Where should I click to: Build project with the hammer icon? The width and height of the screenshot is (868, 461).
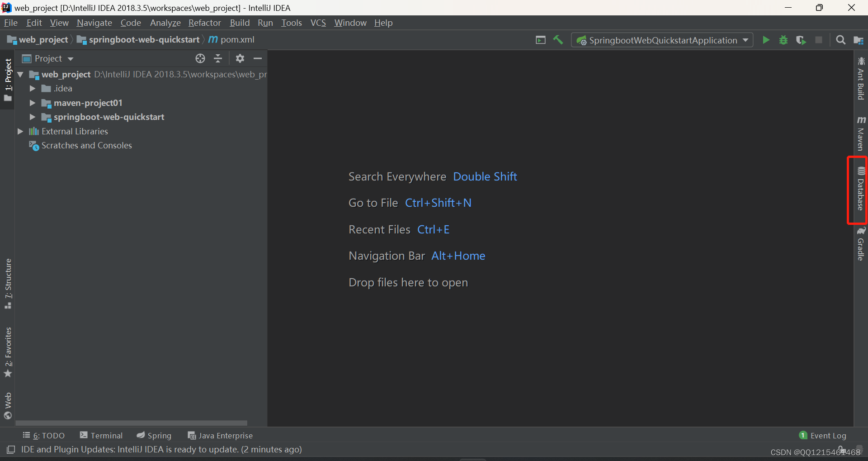(558, 40)
